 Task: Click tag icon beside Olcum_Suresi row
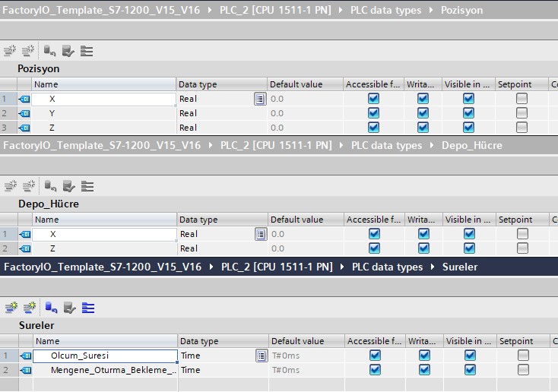26,356
